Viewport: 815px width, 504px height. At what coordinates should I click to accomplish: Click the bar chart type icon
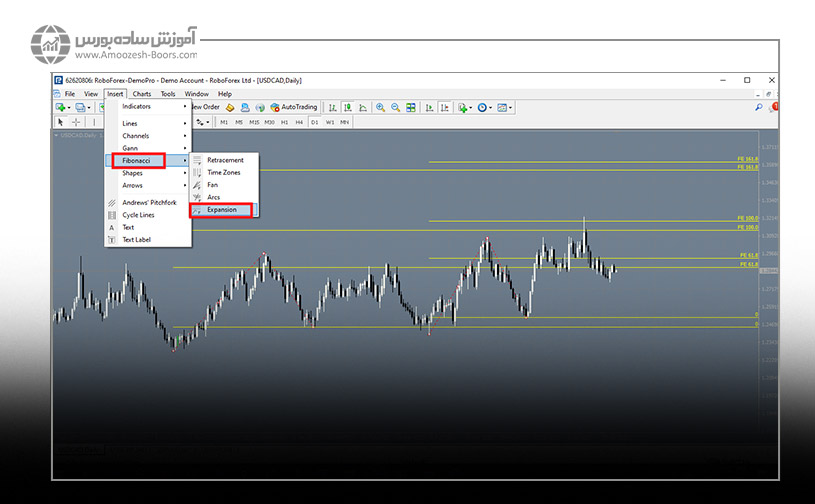(332, 107)
